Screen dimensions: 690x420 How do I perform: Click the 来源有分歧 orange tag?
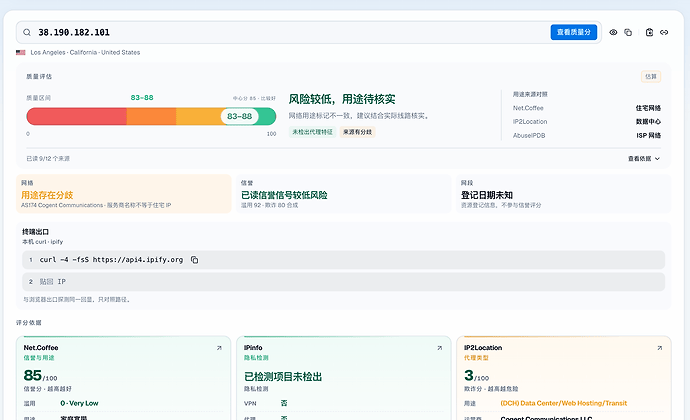click(357, 132)
